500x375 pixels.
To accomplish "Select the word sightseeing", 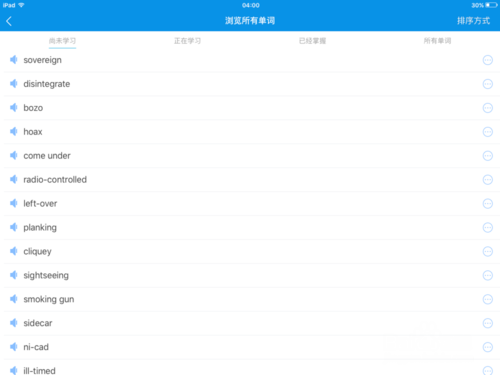I will (x=46, y=276).
